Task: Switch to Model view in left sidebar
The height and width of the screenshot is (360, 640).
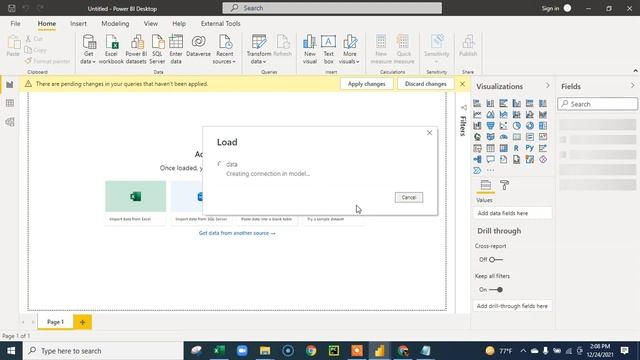Action: click(x=10, y=122)
